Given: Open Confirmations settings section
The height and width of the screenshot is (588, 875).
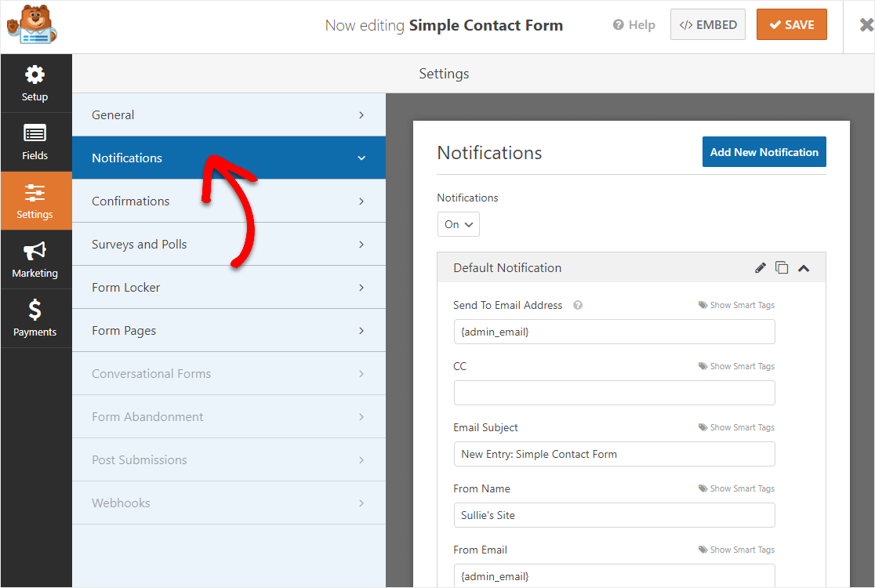Looking at the screenshot, I should 229,201.
